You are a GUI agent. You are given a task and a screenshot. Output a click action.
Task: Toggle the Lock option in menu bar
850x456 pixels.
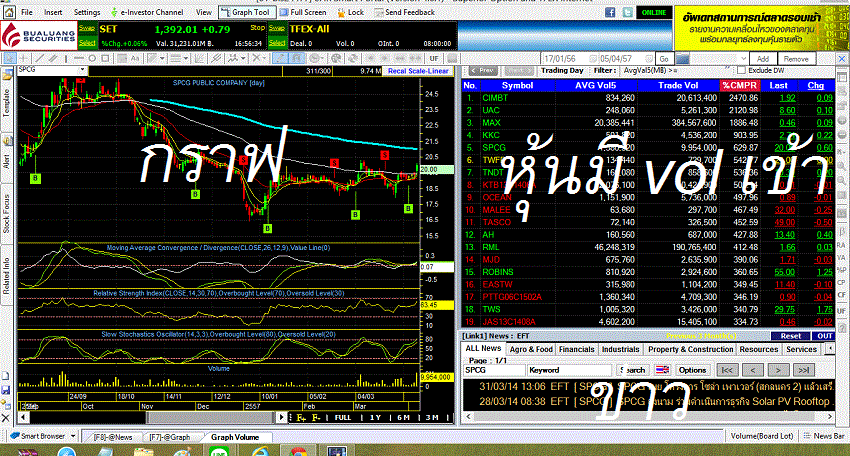pos(350,12)
